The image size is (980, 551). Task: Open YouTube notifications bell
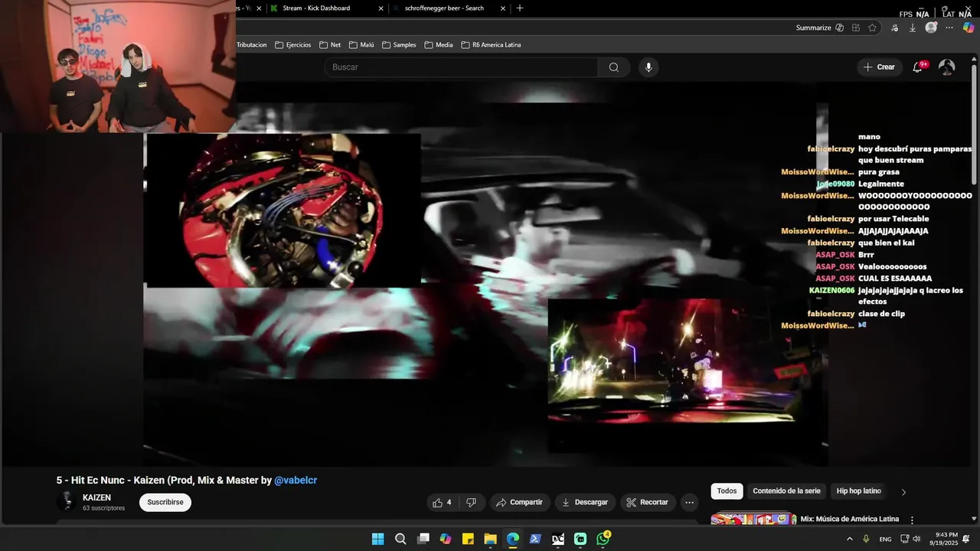pos(918,67)
